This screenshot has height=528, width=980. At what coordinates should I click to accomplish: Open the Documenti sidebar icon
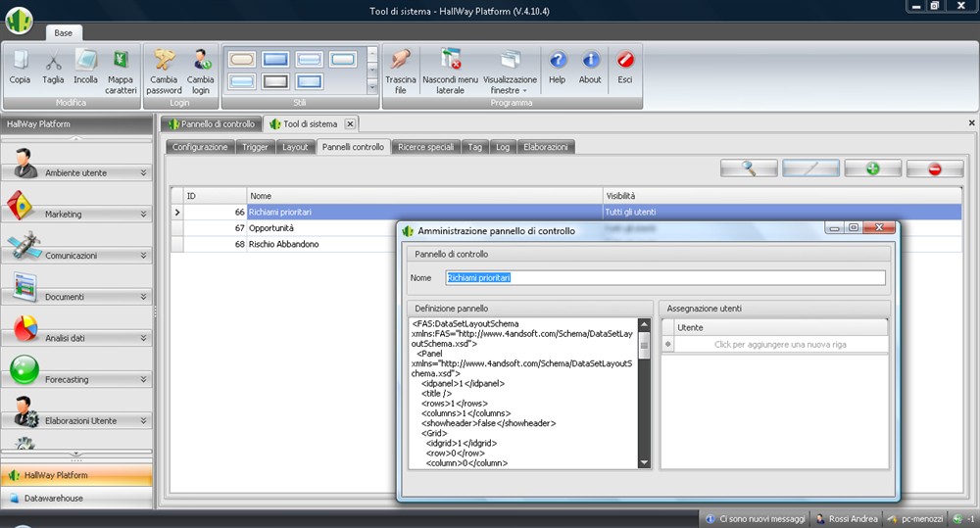point(25,287)
